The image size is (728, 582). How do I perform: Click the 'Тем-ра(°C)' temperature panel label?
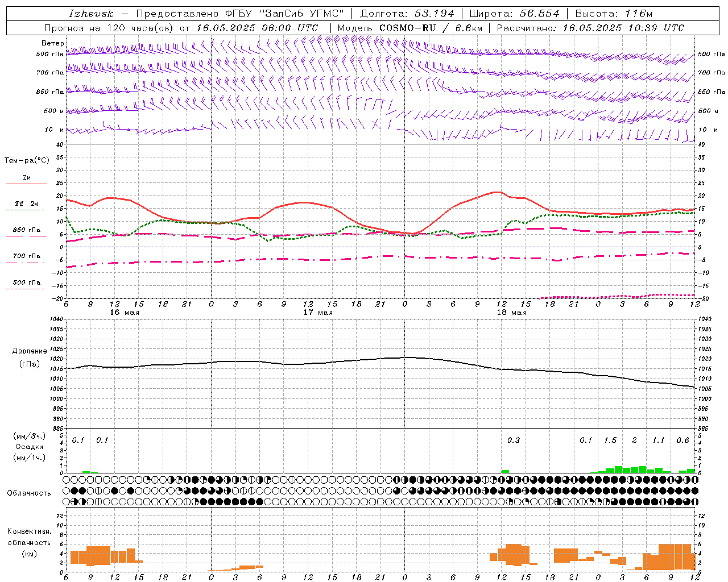point(27,161)
